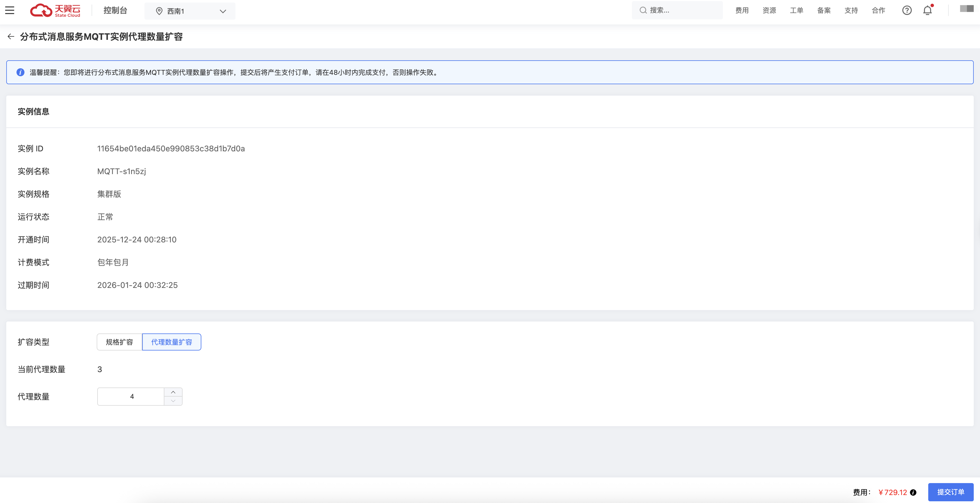
Task: Go back using the arrow icon
Action: (11, 36)
